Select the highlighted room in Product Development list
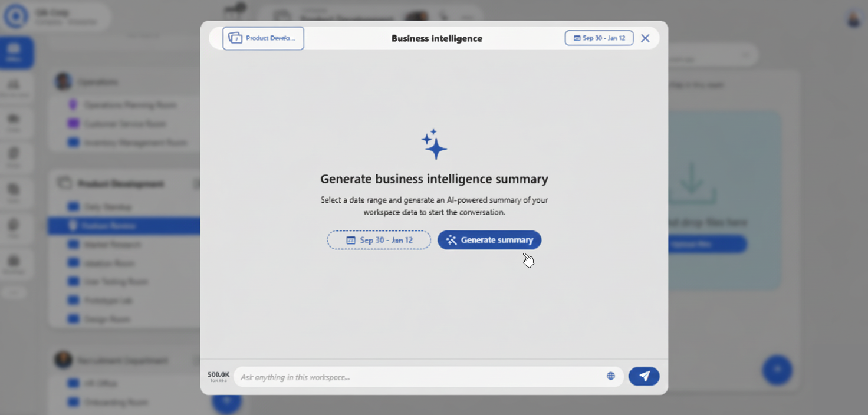 (x=124, y=225)
